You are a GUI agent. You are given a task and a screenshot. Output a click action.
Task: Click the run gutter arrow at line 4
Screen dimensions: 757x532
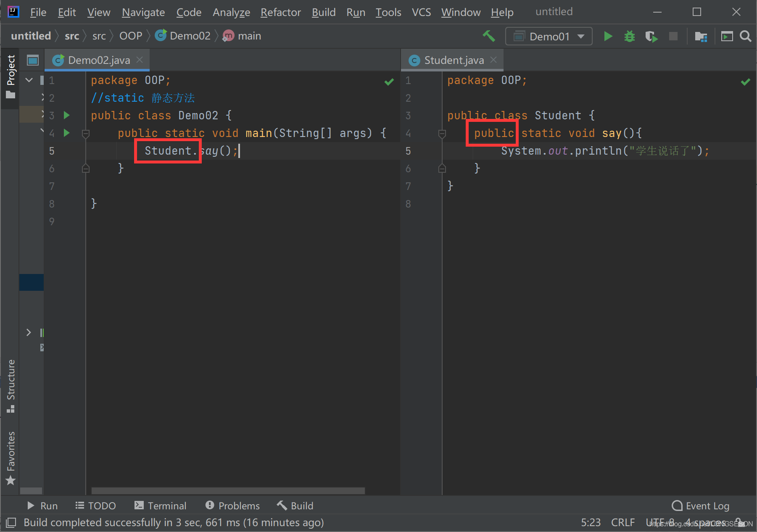click(66, 133)
